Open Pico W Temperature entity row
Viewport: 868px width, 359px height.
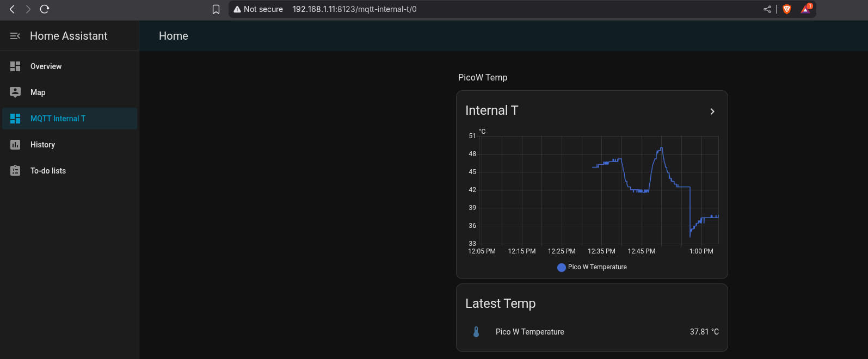pyautogui.click(x=592, y=332)
